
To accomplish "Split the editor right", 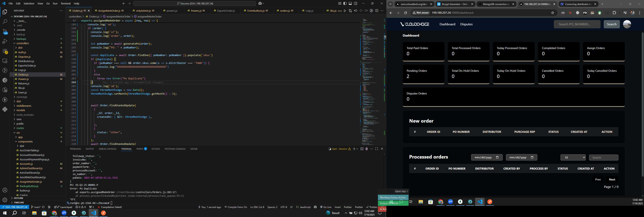I will (377, 11).
